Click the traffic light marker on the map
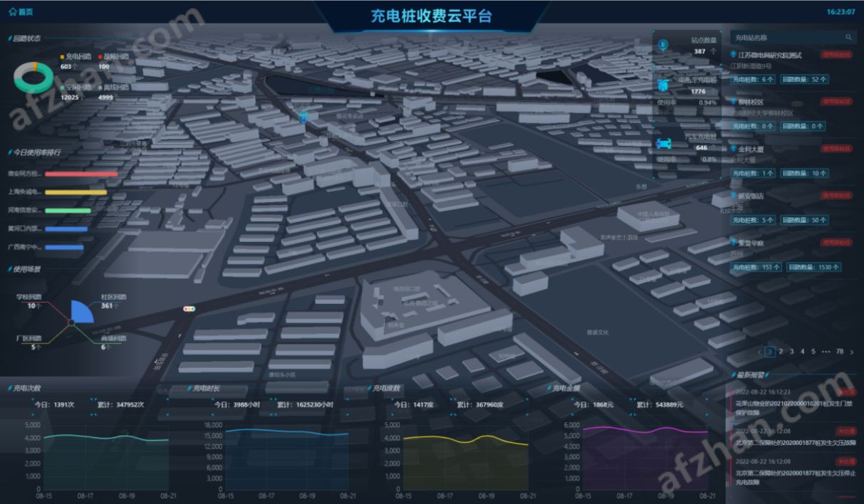This screenshot has height=504, width=864. 189,308
